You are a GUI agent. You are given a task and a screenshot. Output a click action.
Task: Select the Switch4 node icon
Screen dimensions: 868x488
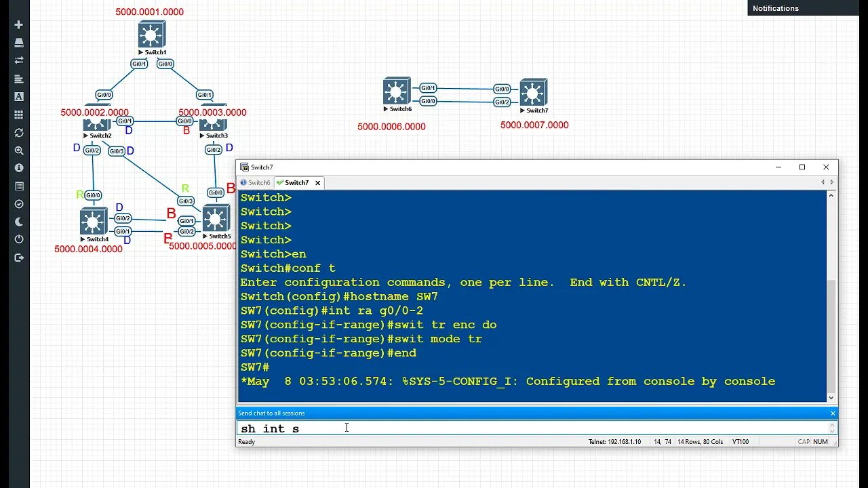94,222
